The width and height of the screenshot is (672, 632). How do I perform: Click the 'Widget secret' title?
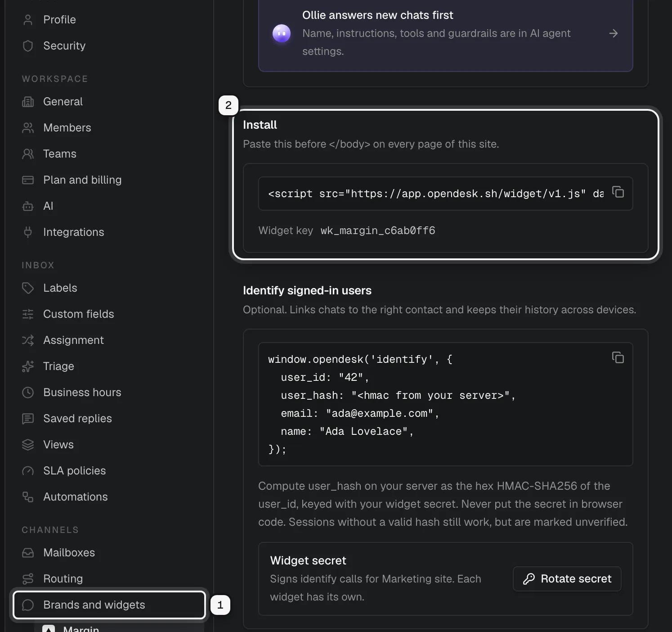pyautogui.click(x=308, y=560)
